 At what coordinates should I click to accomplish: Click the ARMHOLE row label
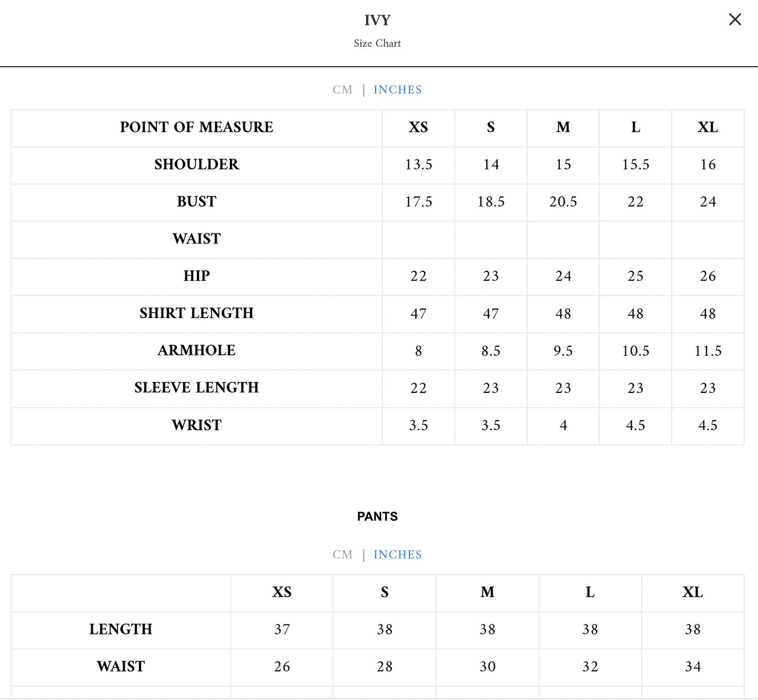click(197, 351)
